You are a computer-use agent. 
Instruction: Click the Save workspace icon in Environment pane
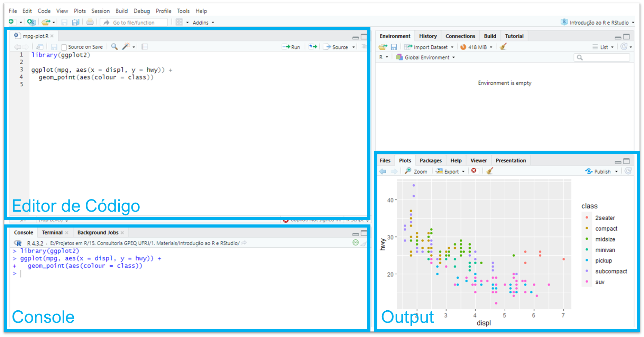(394, 47)
